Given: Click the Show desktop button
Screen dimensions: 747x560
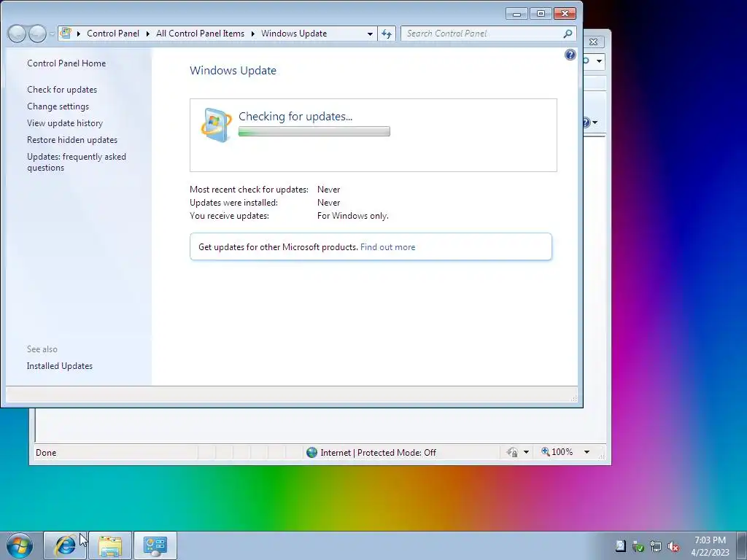Looking at the screenshot, I should point(742,545).
